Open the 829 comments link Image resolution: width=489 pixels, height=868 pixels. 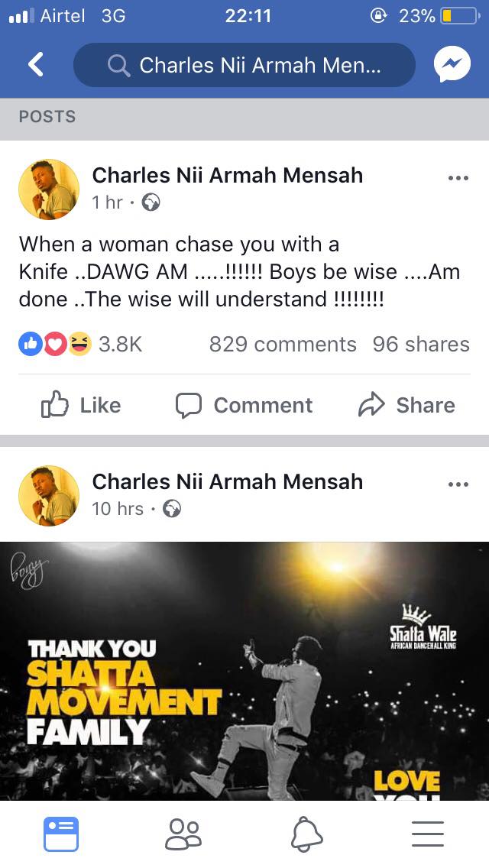[x=283, y=345]
